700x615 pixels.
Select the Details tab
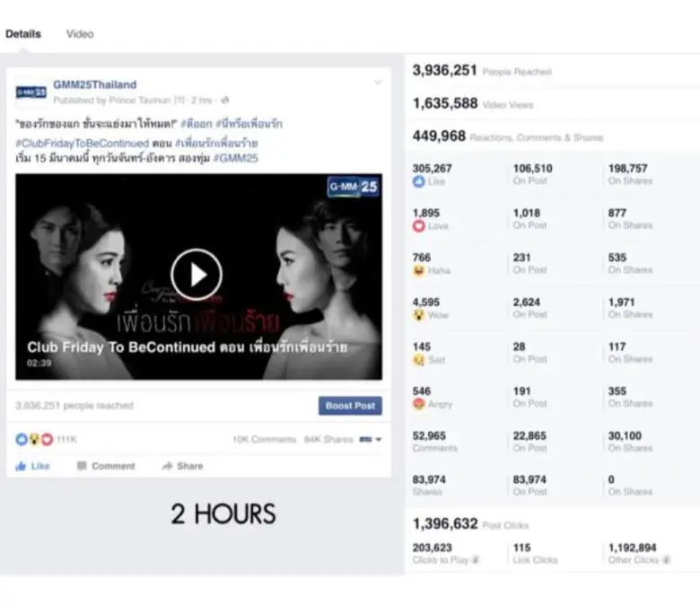point(23,34)
